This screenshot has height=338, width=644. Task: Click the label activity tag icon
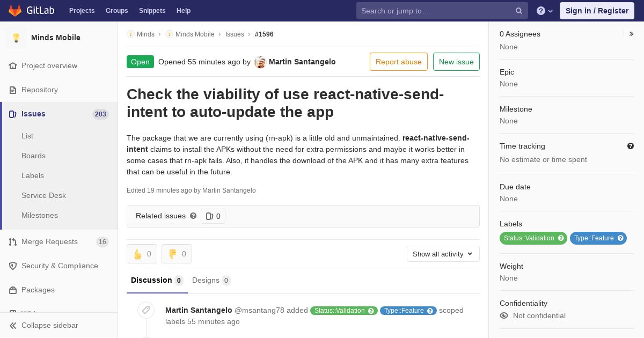[145, 310]
